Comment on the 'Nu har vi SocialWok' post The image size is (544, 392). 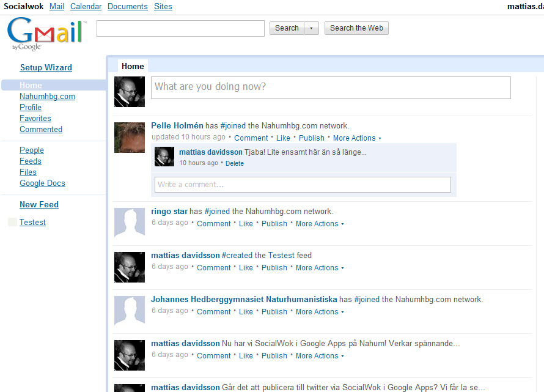pos(214,356)
